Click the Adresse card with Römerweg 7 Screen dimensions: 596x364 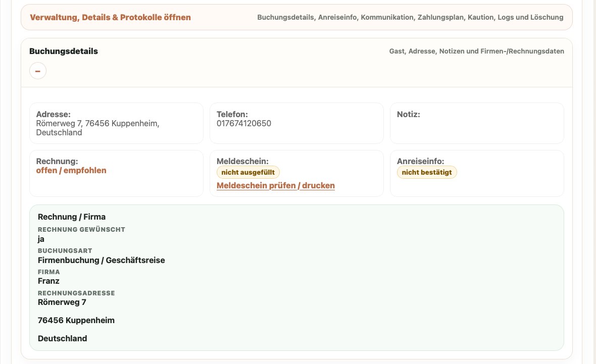pyautogui.click(x=116, y=123)
